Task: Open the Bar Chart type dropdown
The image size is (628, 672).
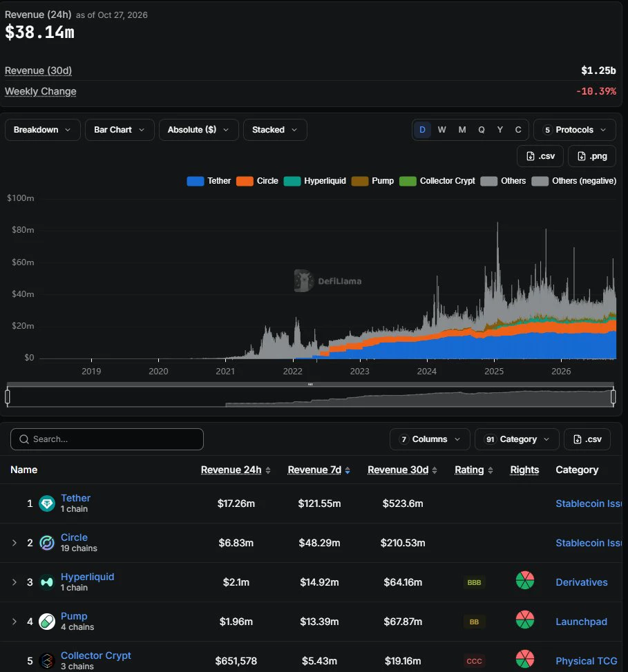Action: (120, 130)
